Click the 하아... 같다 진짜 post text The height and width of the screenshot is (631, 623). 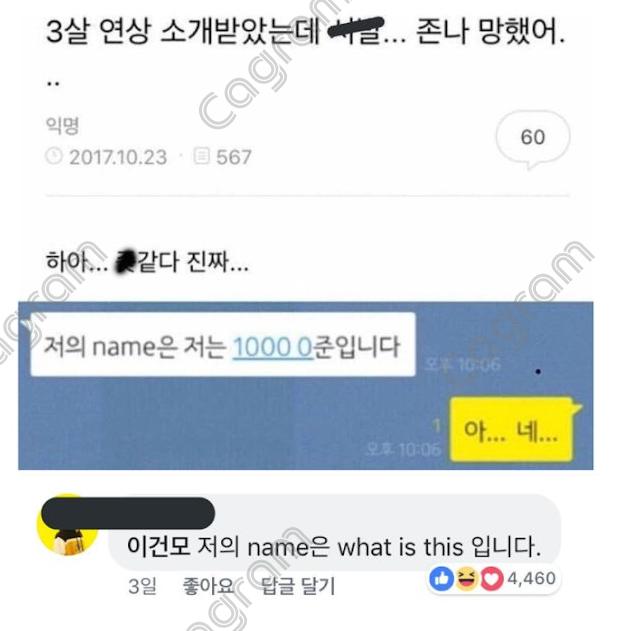[147, 262]
